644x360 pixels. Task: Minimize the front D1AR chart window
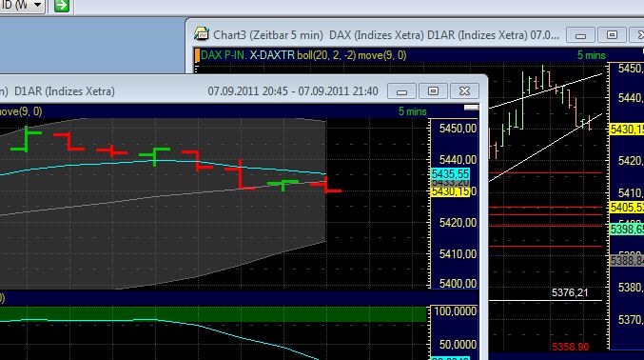(x=402, y=90)
